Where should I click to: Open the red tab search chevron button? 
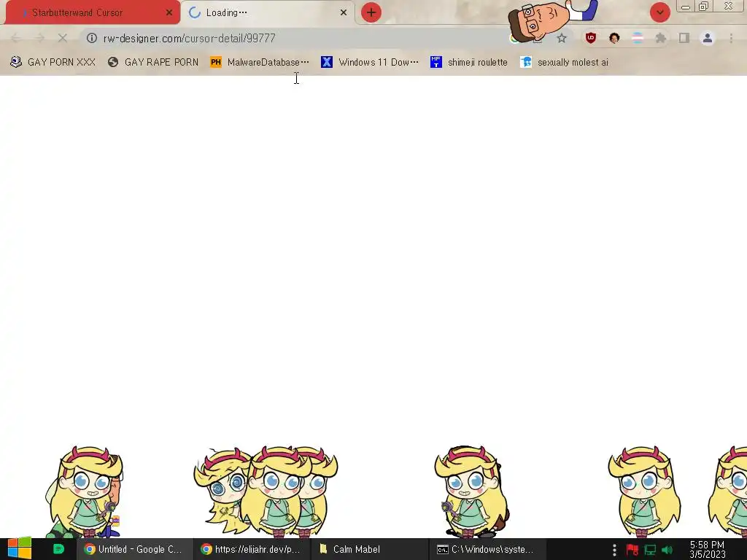point(659,12)
